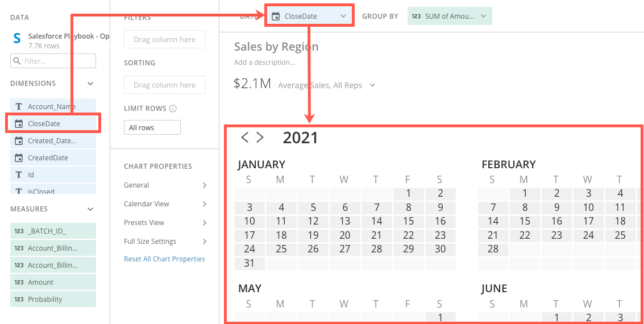Click the text type icon beside Account_Name

click(19, 106)
